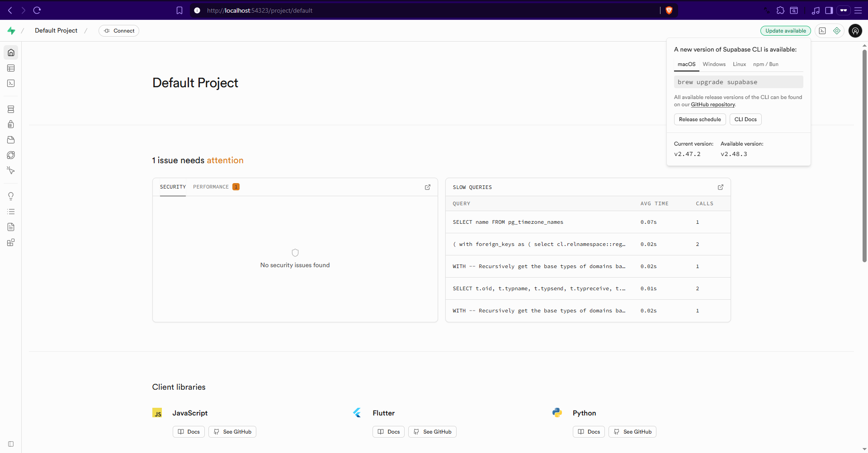Open the Integrations sidebar icon
The width and height of the screenshot is (868, 453).
click(x=11, y=242)
